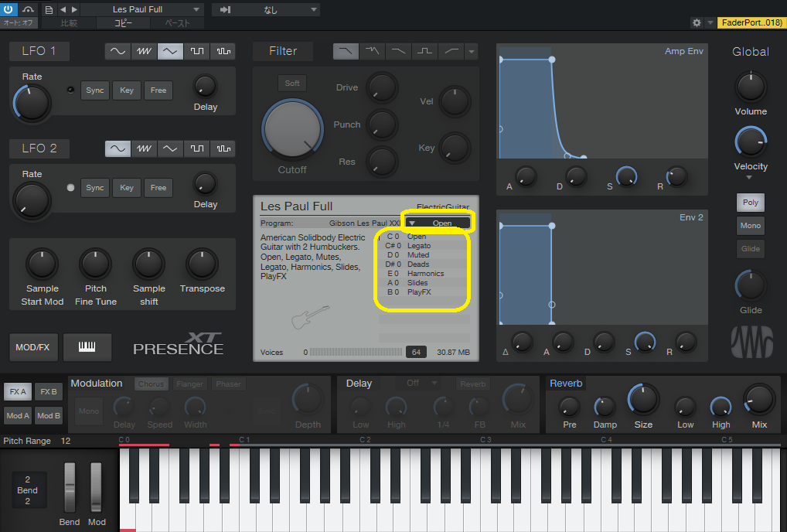Choose the first low-pass filter type icon
787x532 pixels.
click(346, 51)
